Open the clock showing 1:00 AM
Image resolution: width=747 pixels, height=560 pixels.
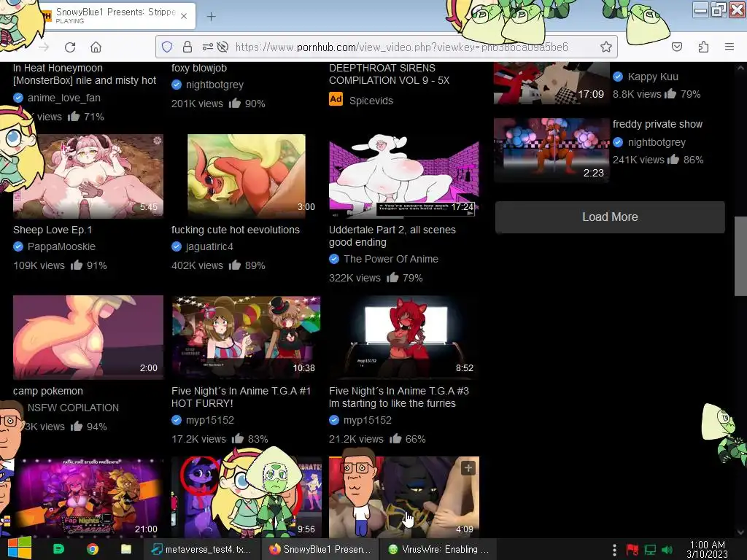click(x=708, y=550)
